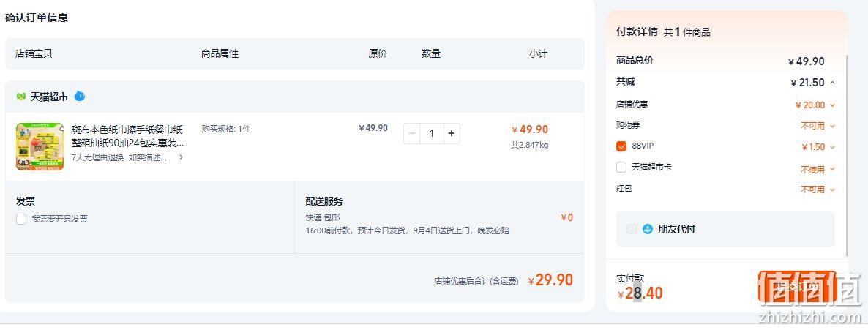Uncheck the 88VIP discount checkbox
This screenshot has height=330, width=868.
621,146
